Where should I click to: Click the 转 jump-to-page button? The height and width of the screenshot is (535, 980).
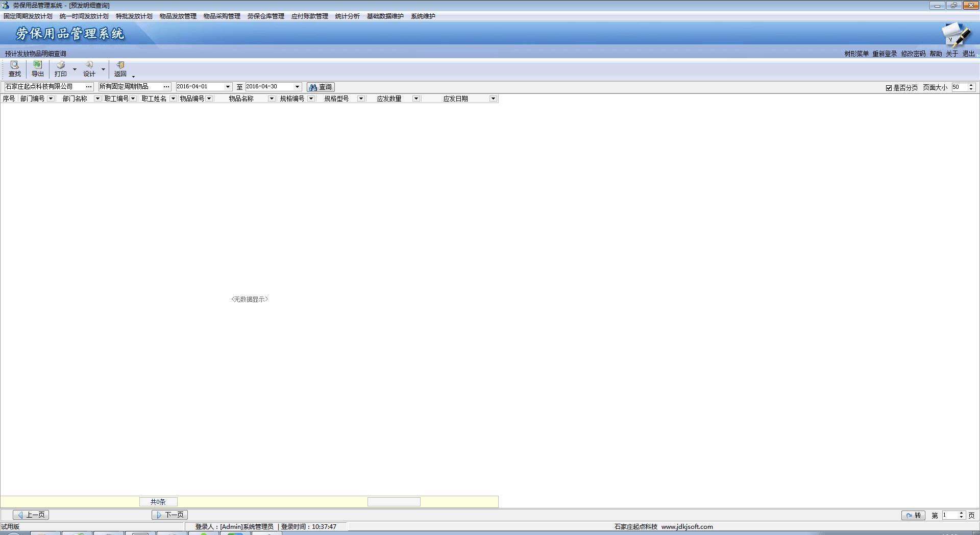pyautogui.click(x=913, y=515)
